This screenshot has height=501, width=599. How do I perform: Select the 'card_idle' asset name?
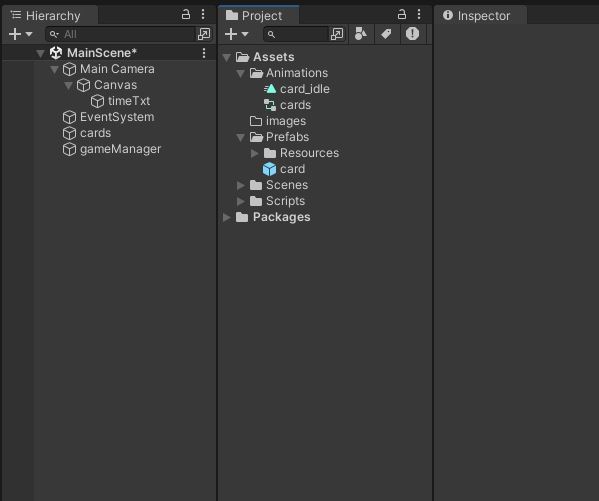pyautogui.click(x=305, y=89)
